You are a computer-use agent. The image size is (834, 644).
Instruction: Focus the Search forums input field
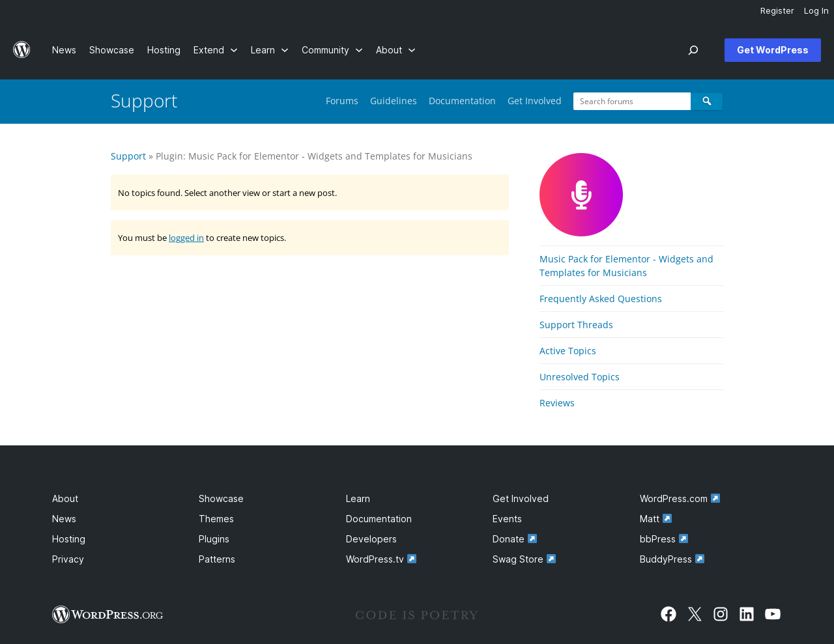tap(632, 102)
